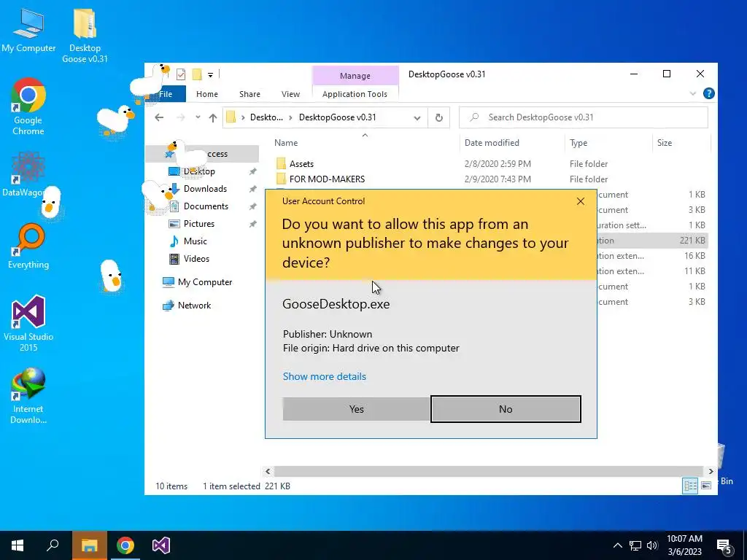This screenshot has width=747, height=560.
Task: View the clock and date
Action: click(684, 545)
